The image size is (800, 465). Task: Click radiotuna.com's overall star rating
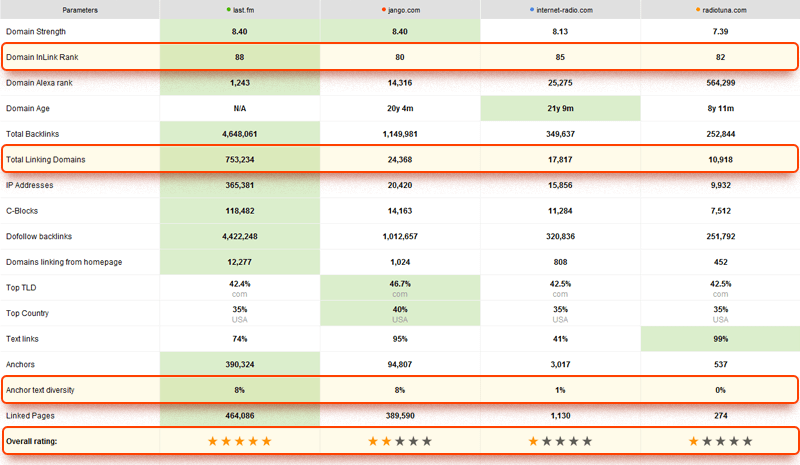click(720, 441)
